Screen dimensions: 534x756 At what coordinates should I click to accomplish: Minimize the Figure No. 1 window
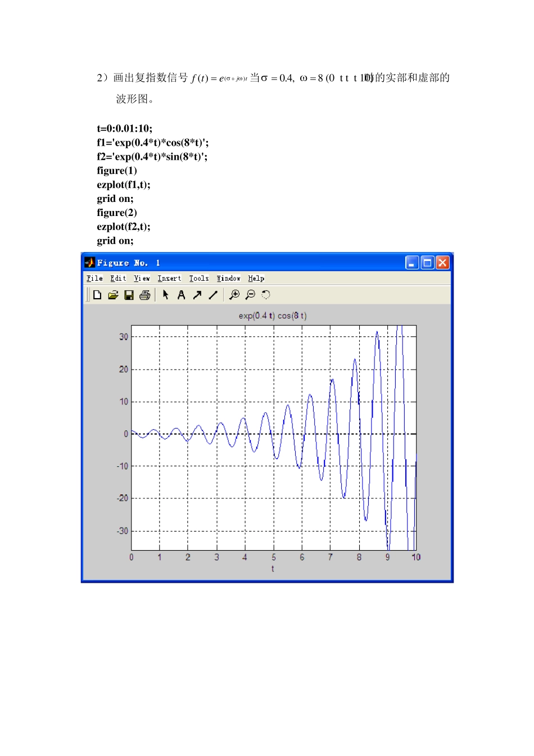[x=412, y=263]
